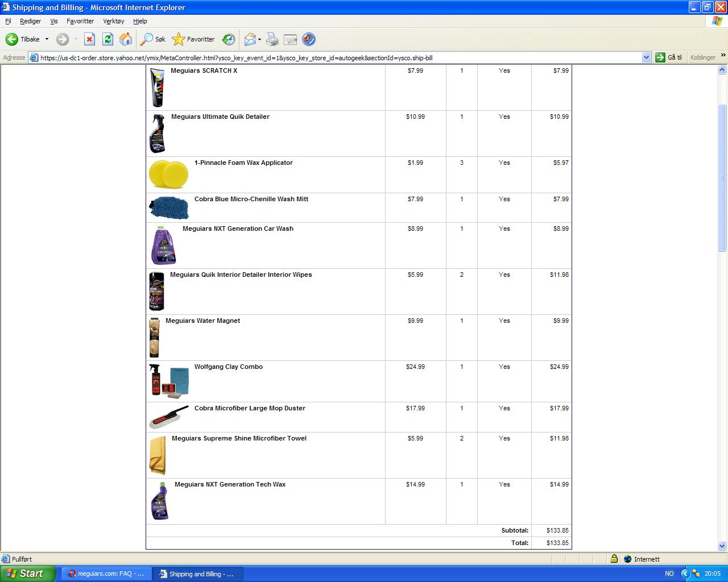The height and width of the screenshot is (582, 728).
Task: Click the messenger icon in system tray
Action: pos(696,573)
